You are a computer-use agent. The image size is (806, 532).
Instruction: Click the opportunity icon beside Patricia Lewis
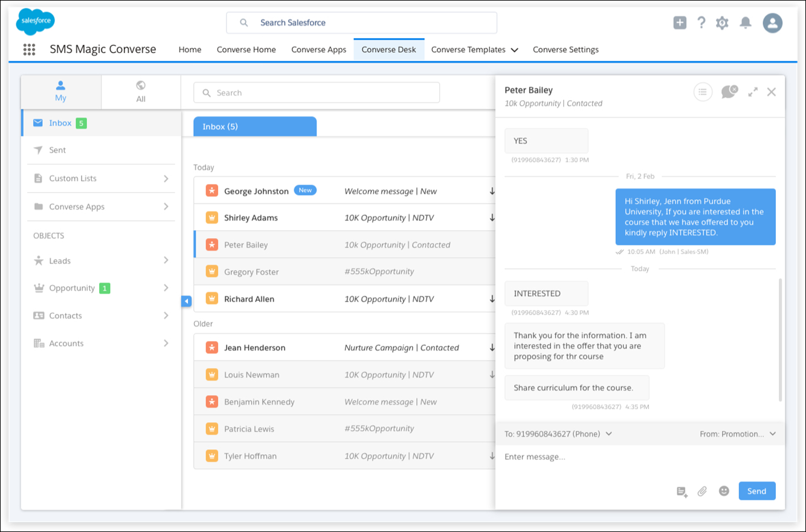211,429
